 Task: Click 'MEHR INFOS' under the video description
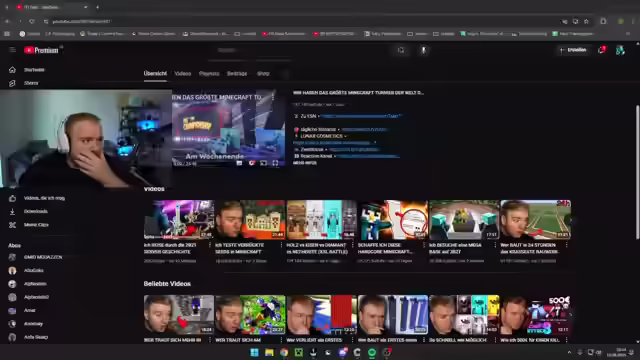point(305,163)
